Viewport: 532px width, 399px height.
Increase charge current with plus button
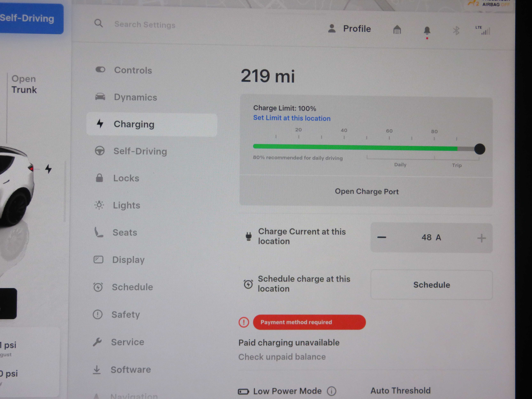[x=482, y=238]
